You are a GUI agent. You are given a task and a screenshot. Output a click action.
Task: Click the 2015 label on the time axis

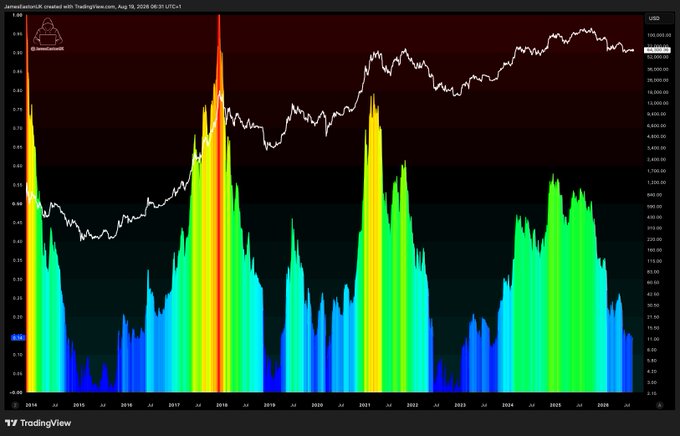(79, 405)
